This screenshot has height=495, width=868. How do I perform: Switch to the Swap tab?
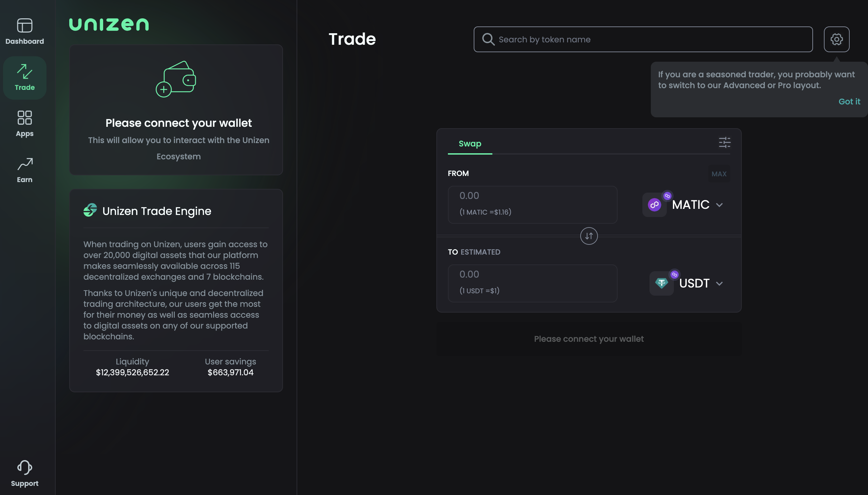coord(470,144)
